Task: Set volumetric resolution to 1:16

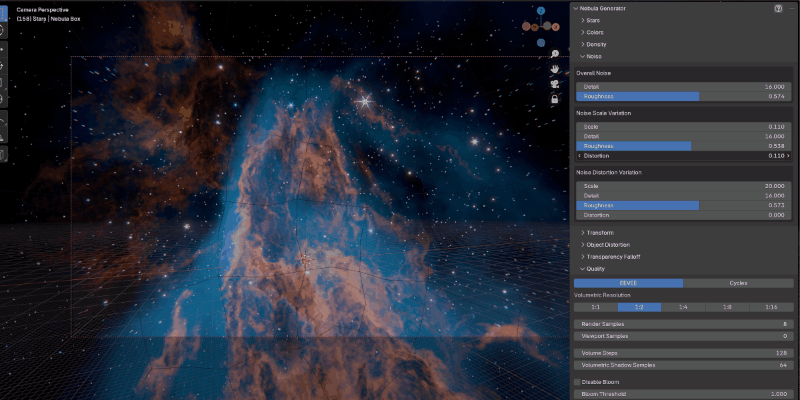Action: 771,307
